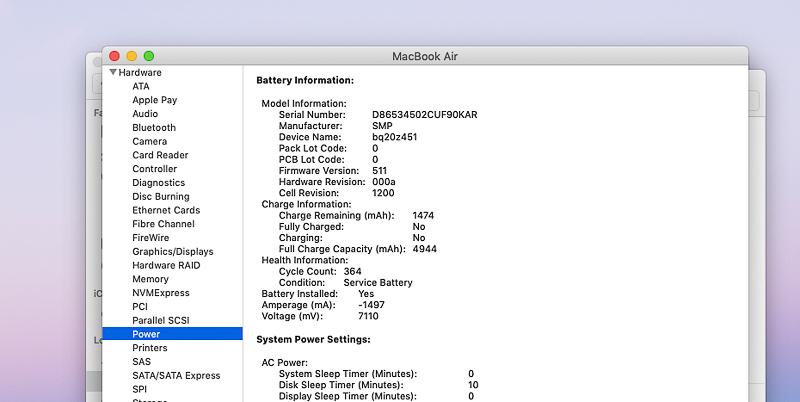Click firmware version value 511

380,171
